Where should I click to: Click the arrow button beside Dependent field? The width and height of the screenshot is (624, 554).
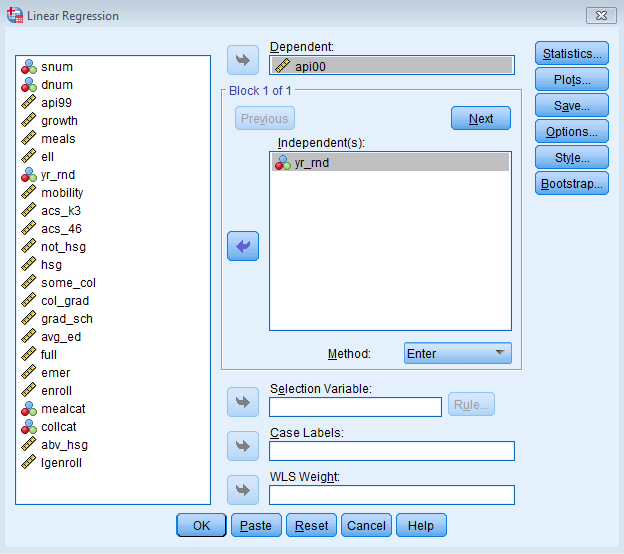click(243, 60)
